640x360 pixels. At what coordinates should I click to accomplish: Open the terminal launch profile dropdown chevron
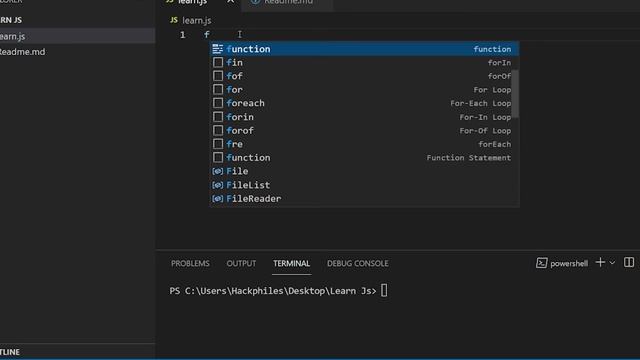(612, 263)
